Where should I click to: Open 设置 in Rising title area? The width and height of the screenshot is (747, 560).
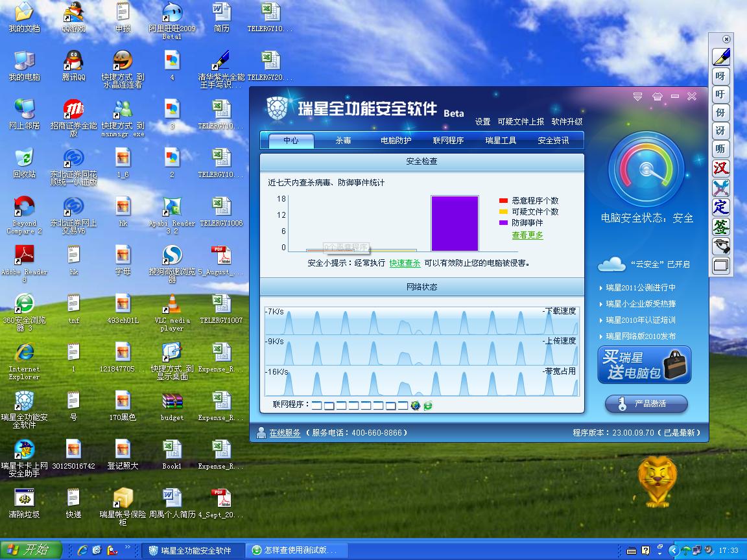point(482,122)
